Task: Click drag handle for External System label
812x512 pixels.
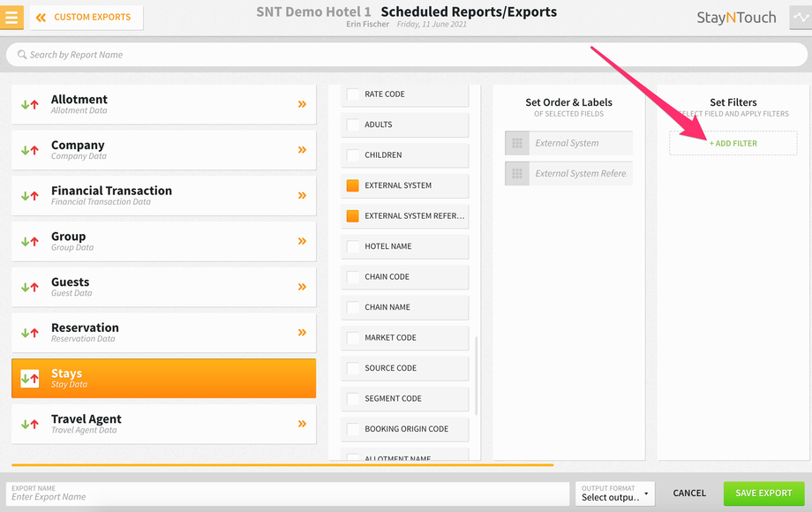Action: [517, 143]
